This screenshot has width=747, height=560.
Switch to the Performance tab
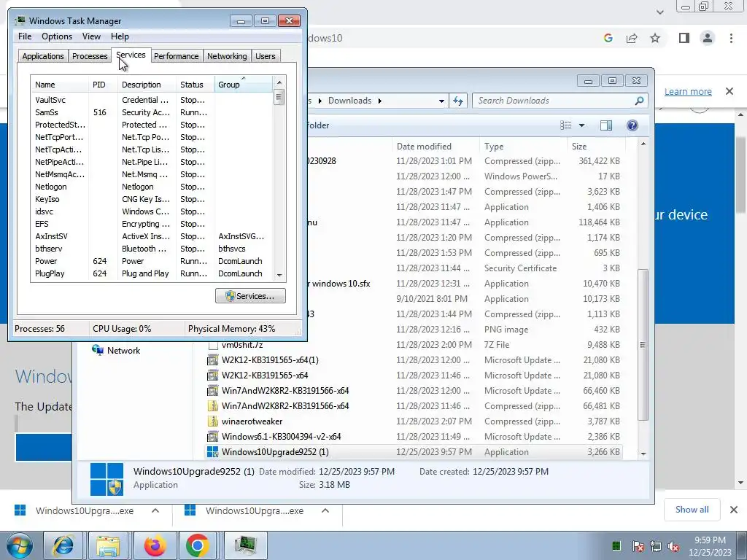click(x=177, y=56)
